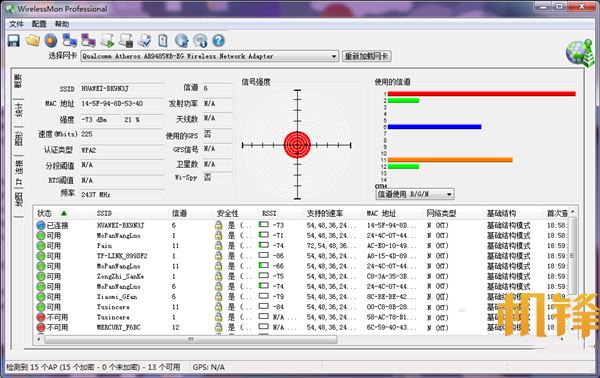
Task: Click the horizontal scrollbar under the AP list
Action: coord(191,339)
